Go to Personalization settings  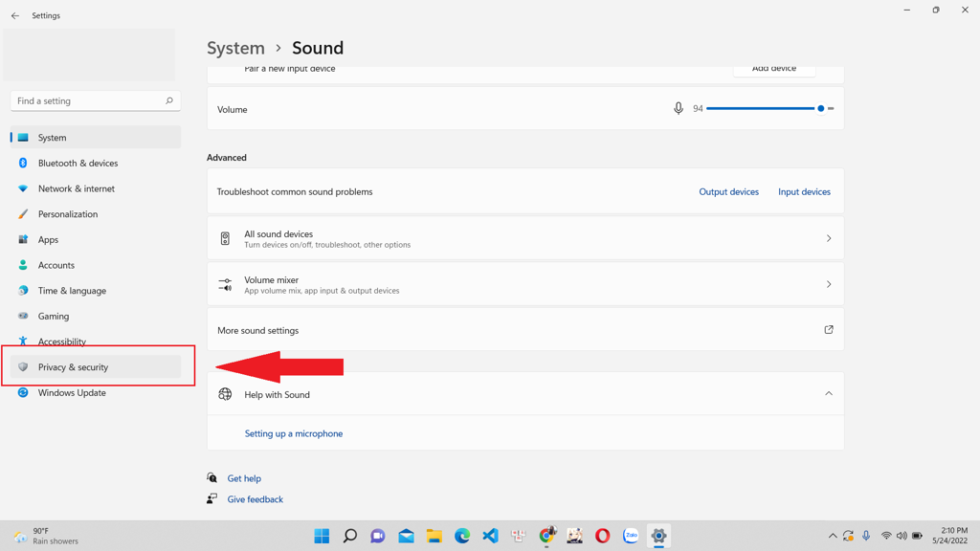pyautogui.click(x=96, y=214)
